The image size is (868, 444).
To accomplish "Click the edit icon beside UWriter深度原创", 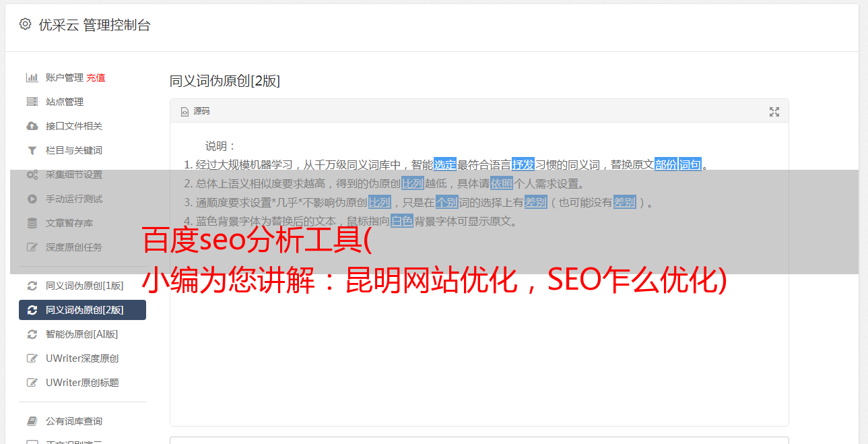I will 32,358.
